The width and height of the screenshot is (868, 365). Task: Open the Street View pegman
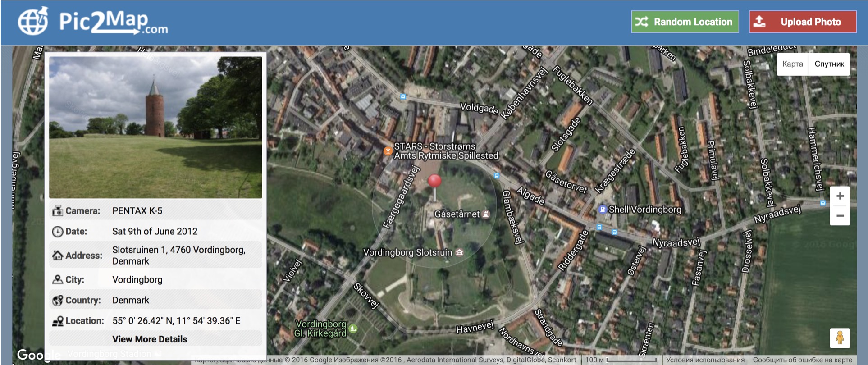pyautogui.click(x=840, y=338)
